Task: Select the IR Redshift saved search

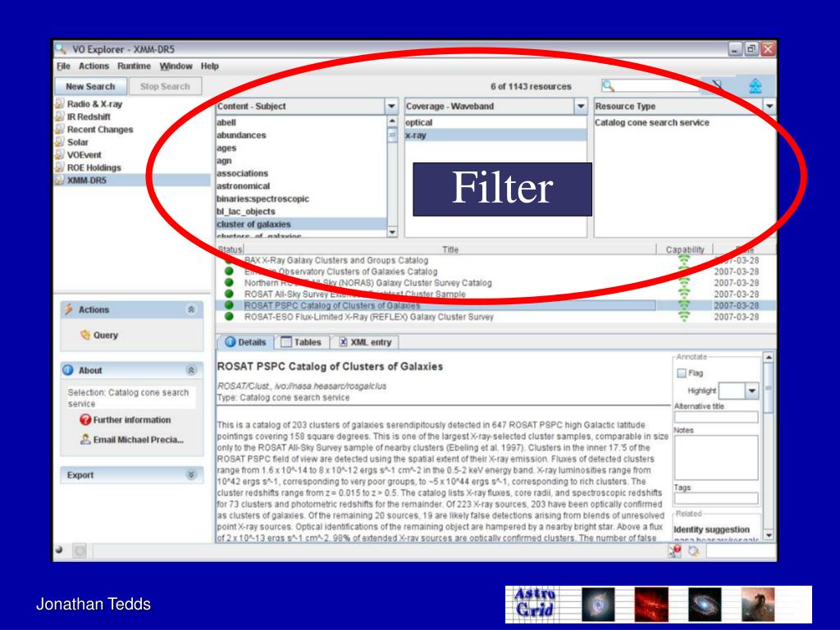Action: (x=89, y=116)
